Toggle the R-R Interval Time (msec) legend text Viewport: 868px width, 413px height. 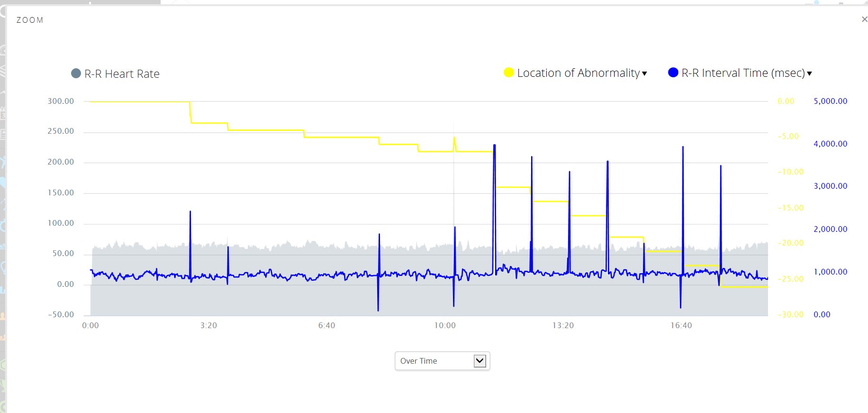point(743,73)
